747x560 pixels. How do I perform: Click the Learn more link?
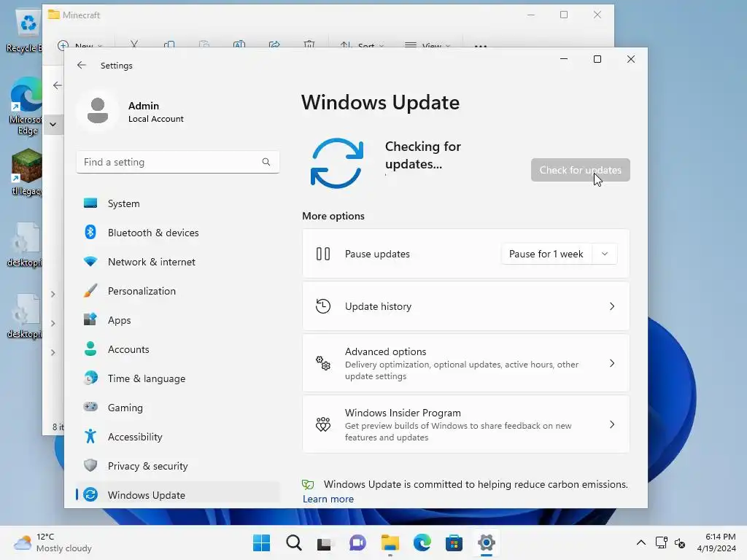point(328,499)
